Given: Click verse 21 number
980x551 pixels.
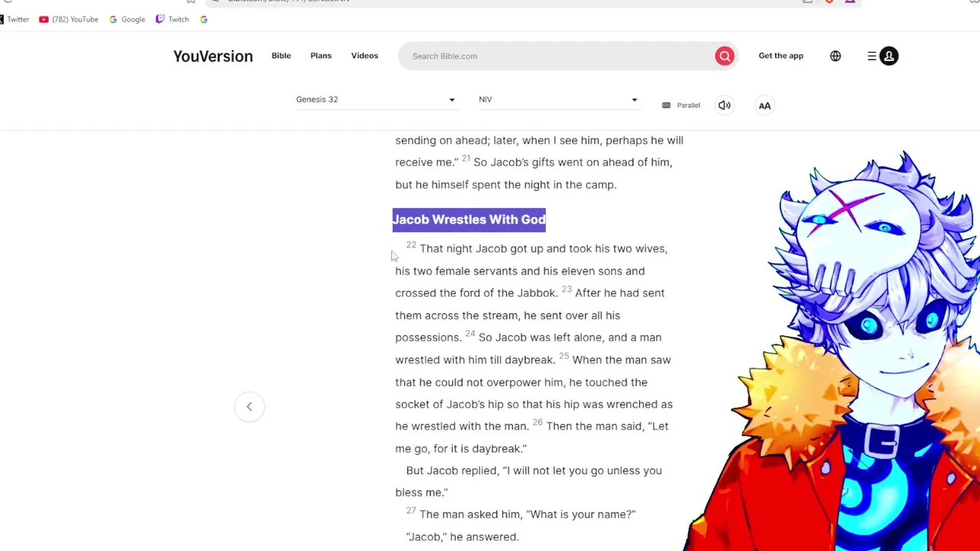Looking at the screenshot, I should click(465, 158).
